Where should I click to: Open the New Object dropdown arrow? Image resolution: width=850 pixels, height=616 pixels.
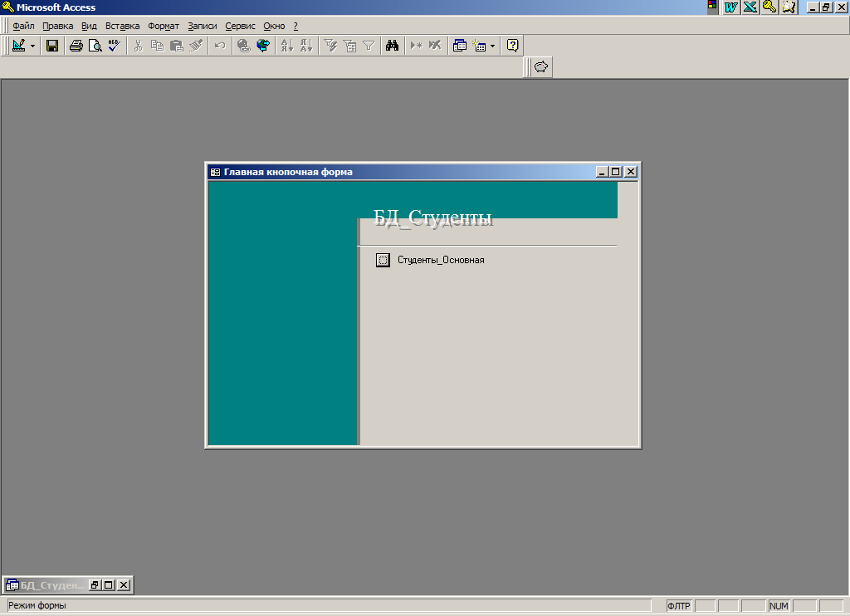click(x=492, y=46)
